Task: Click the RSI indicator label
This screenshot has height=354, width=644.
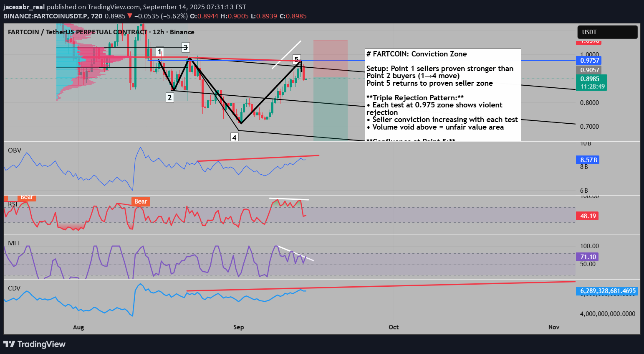Action: pos(13,204)
